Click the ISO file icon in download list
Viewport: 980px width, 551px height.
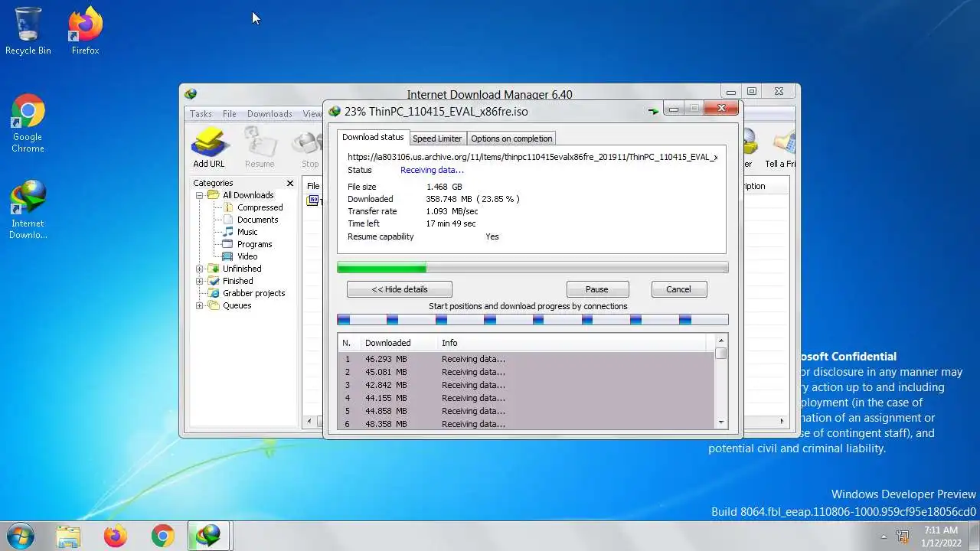[312, 201]
